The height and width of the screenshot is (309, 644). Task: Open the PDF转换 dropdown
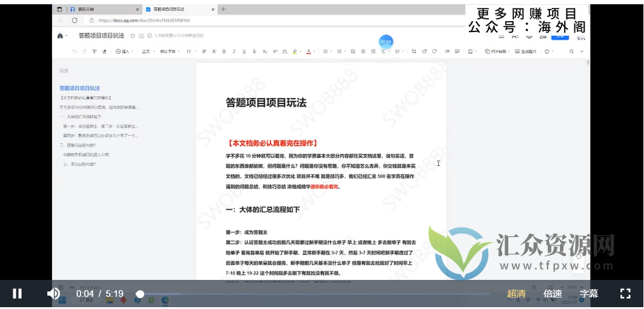[x=497, y=51]
